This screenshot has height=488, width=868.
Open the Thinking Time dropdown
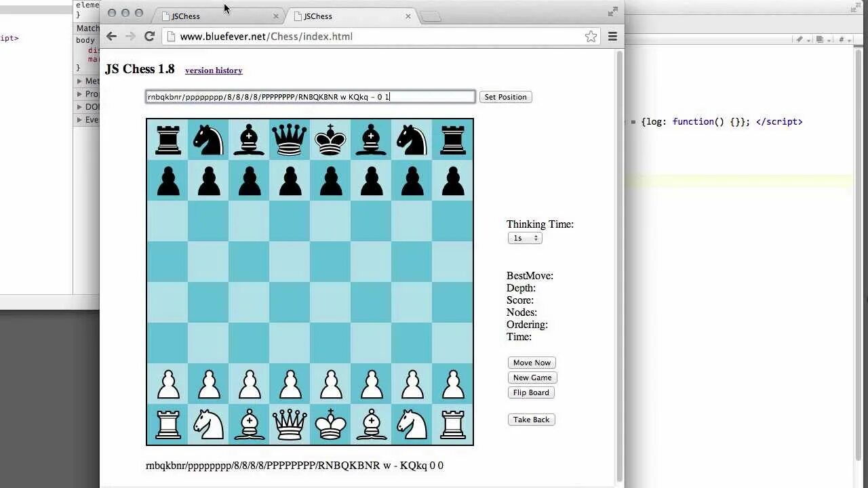pos(525,238)
